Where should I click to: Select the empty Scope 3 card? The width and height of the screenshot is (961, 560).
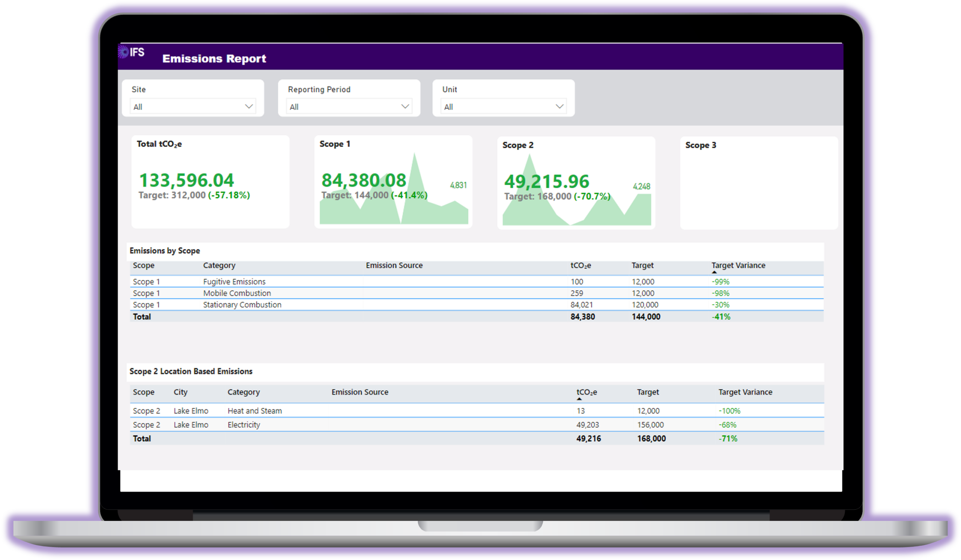point(759,183)
